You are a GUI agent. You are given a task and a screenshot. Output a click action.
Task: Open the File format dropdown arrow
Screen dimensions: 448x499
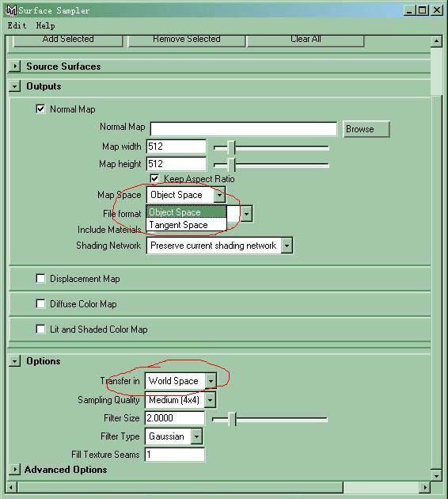click(246, 214)
